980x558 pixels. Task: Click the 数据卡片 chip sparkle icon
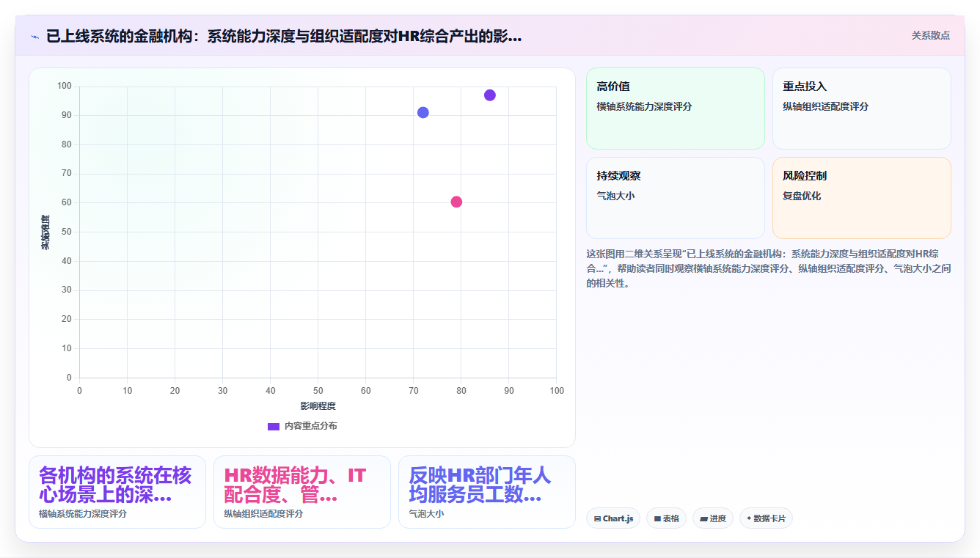pos(749,518)
